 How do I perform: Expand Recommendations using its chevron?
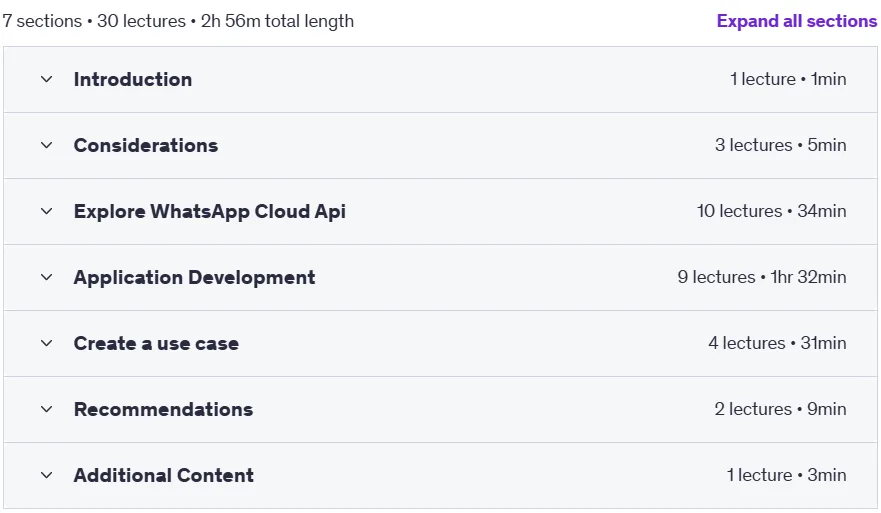tap(47, 409)
